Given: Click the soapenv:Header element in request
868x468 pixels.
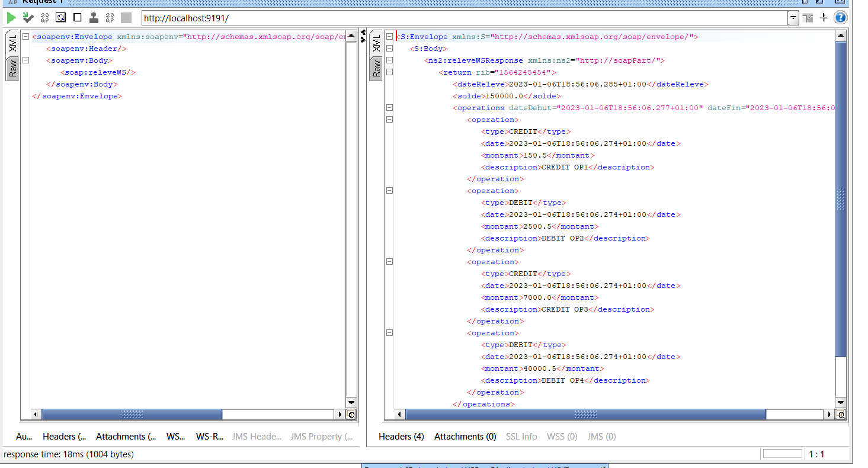Looking at the screenshot, I should pos(87,49).
